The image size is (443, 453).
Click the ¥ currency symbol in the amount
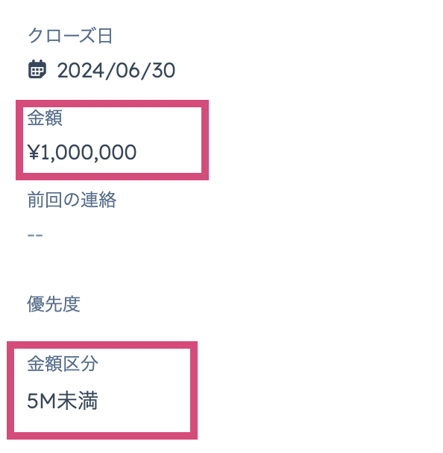tap(34, 152)
